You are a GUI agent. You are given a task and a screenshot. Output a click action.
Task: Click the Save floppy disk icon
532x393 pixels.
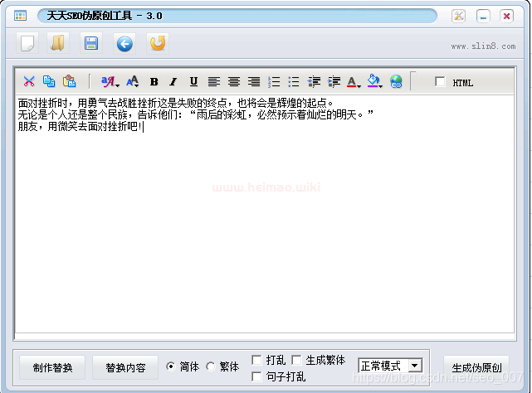pyautogui.click(x=91, y=43)
